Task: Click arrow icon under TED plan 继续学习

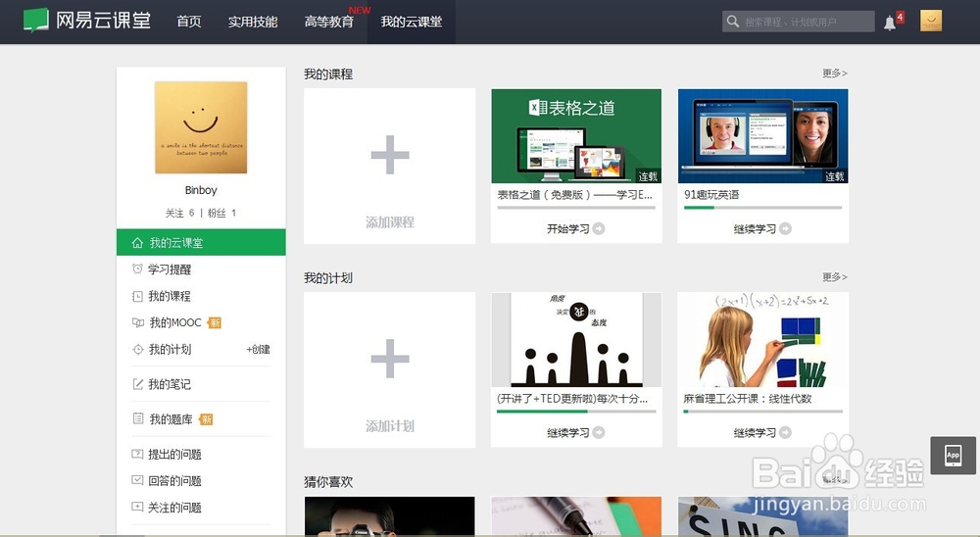Action: point(599,432)
